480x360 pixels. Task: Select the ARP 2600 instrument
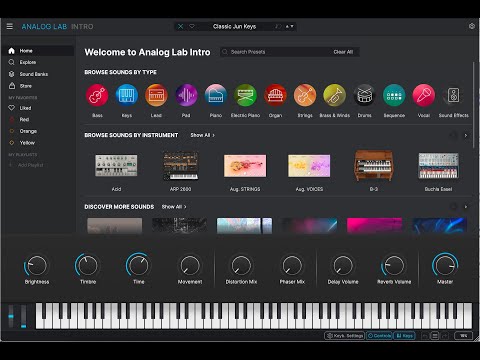[180, 166]
